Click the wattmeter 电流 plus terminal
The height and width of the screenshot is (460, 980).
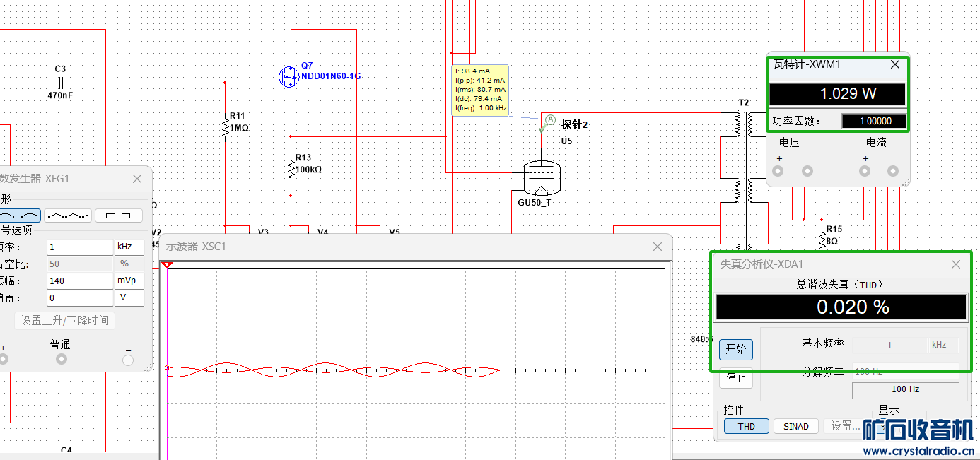pos(864,171)
